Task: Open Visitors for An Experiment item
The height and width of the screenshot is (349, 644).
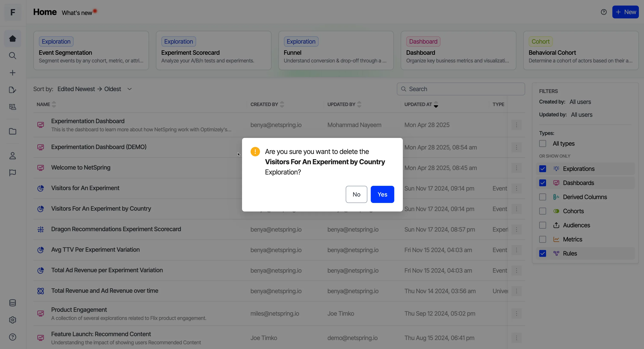Action: tap(85, 188)
